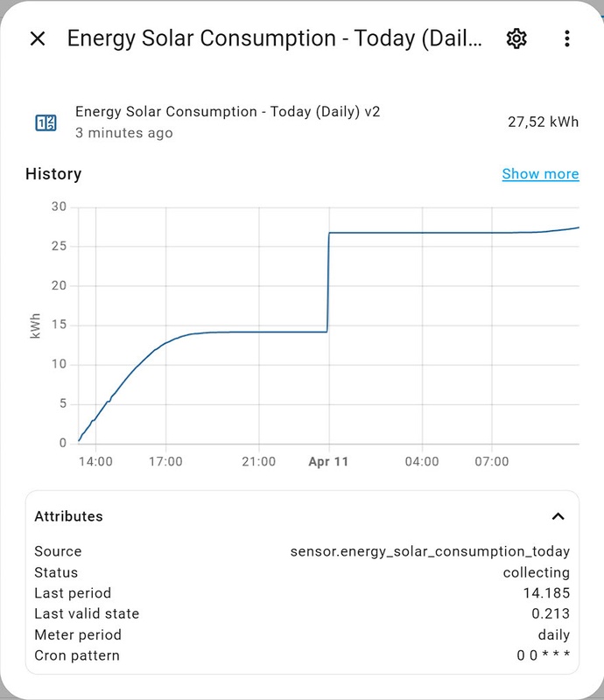Click the History section heading
The width and height of the screenshot is (604, 700).
(x=53, y=174)
